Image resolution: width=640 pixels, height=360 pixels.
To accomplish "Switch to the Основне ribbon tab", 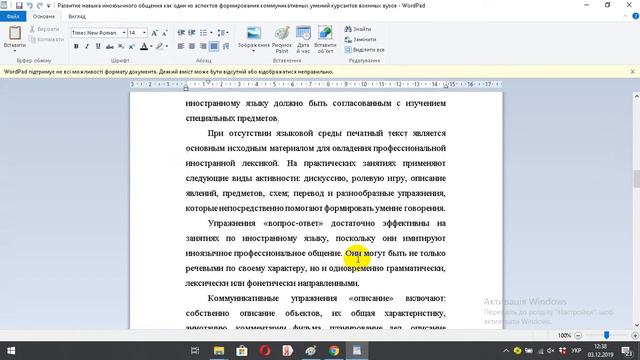I will (44, 16).
